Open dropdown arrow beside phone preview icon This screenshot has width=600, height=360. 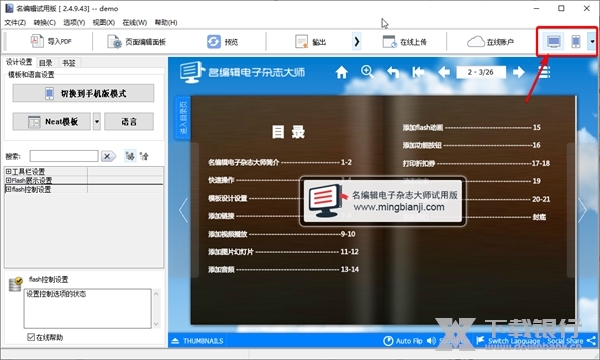pyautogui.click(x=592, y=41)
